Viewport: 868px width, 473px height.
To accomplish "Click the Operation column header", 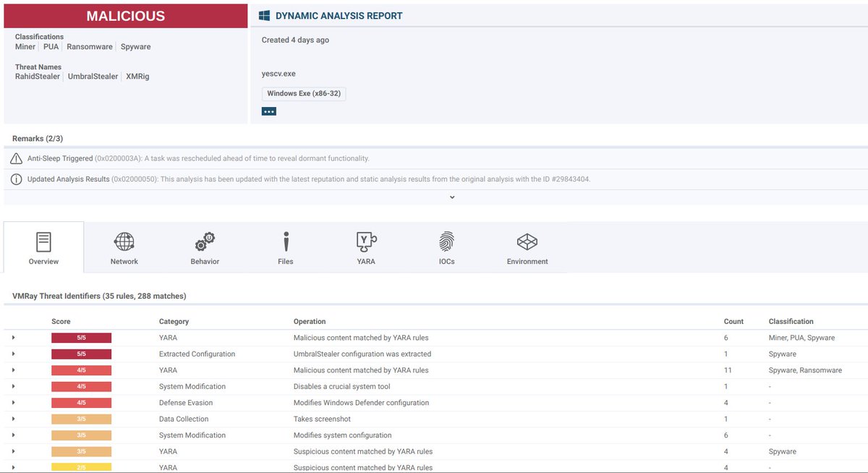I will (310, 321).
